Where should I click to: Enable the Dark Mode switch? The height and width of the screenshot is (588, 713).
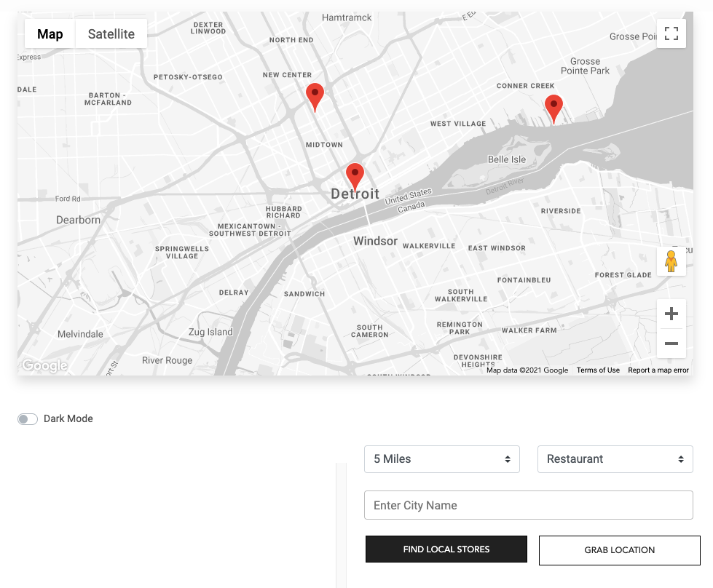[28, 419]
